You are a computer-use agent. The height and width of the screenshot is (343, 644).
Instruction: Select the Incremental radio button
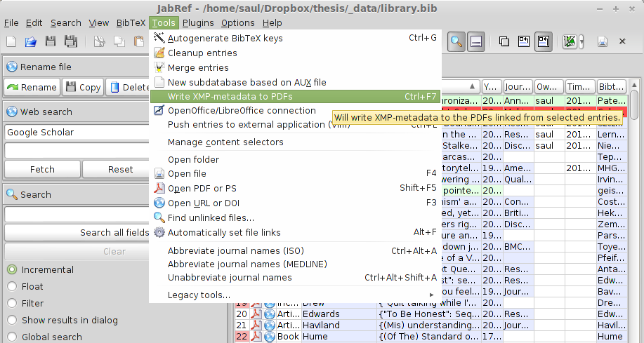[x=12, y=269]
